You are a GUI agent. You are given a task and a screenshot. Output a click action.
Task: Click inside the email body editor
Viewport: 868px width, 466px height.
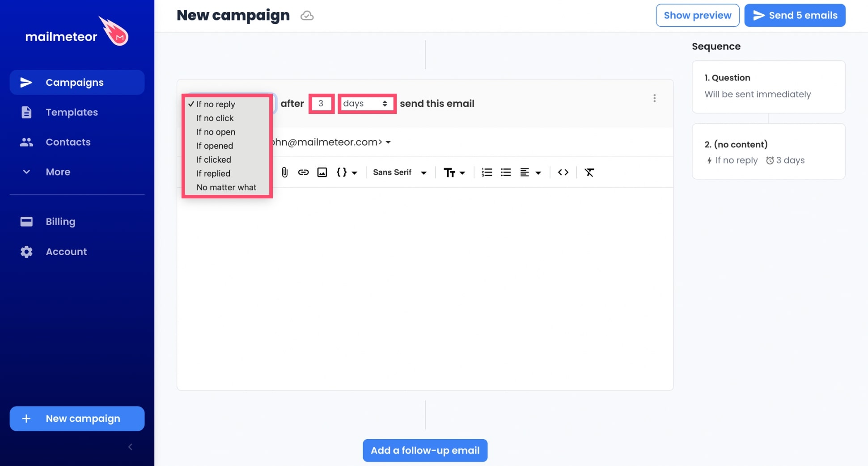click(x=425, y=288)
